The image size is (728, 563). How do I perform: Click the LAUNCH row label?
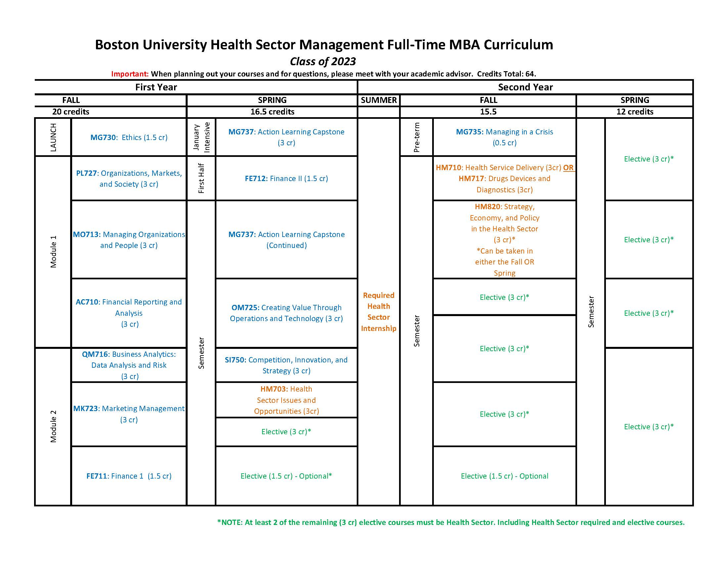tap(53, 137)
